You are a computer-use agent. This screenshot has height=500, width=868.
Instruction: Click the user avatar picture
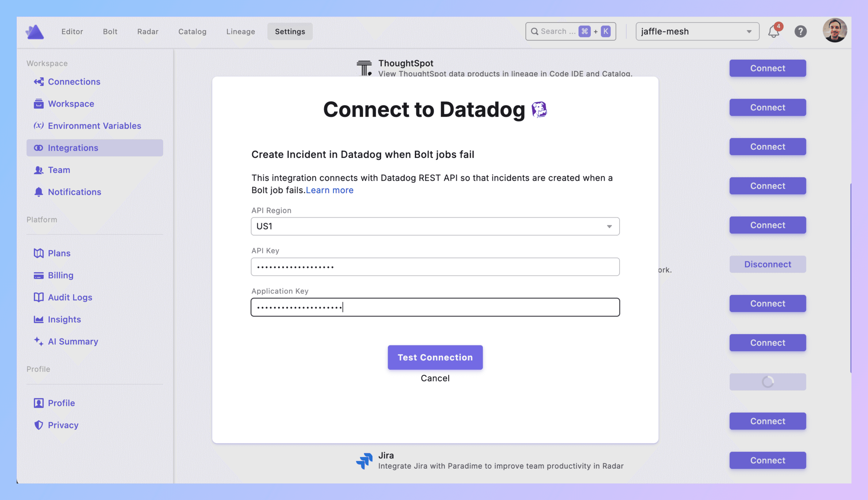click(x=834, y=31)
